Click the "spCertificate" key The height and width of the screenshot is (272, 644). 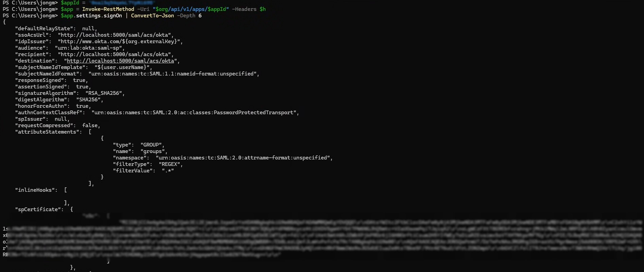(39, 209)
